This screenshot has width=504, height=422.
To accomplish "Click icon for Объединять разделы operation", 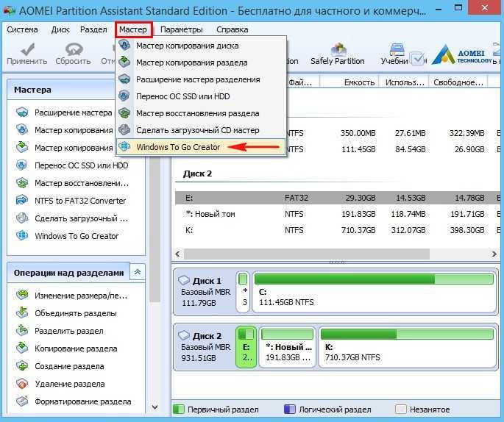I will (22, 312).
